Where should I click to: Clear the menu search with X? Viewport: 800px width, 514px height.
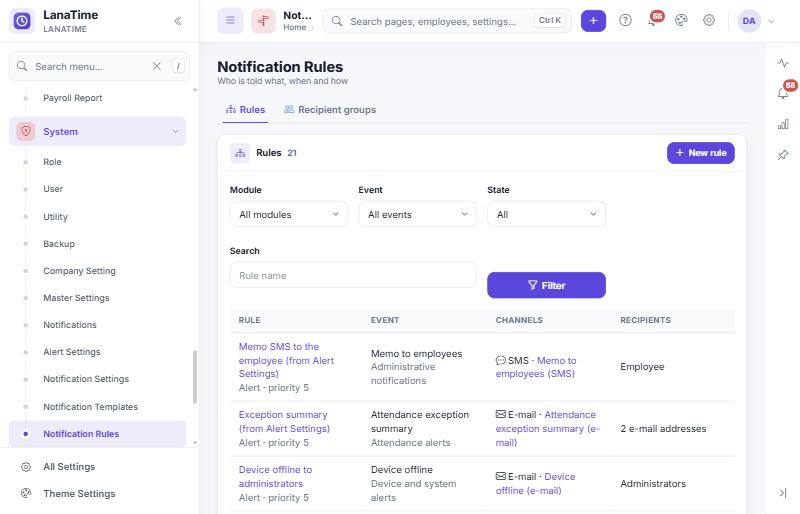(x=157, y=66)
